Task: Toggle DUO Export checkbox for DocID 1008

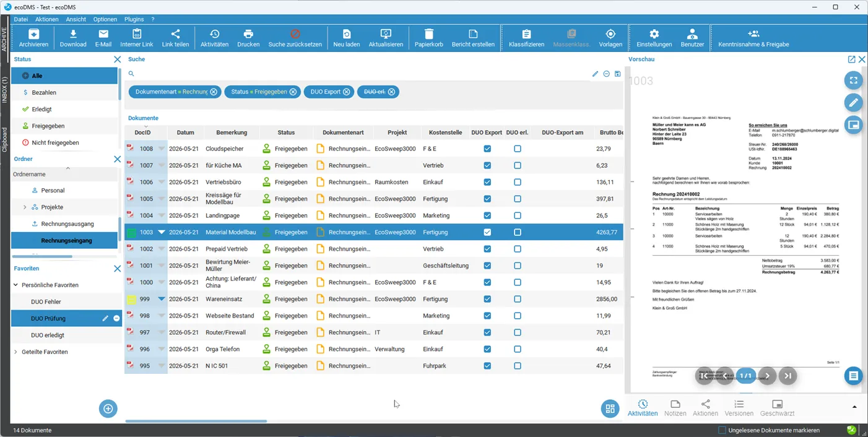Action: coord(487,149)
